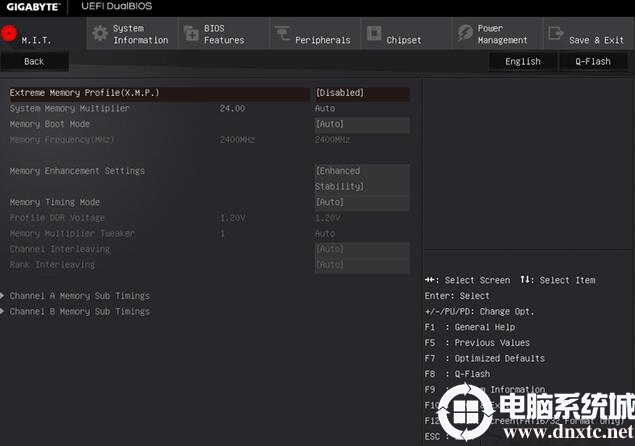The image size is (635, 446).
Task: Switch to System Information tab
Action: pos(132,34)
